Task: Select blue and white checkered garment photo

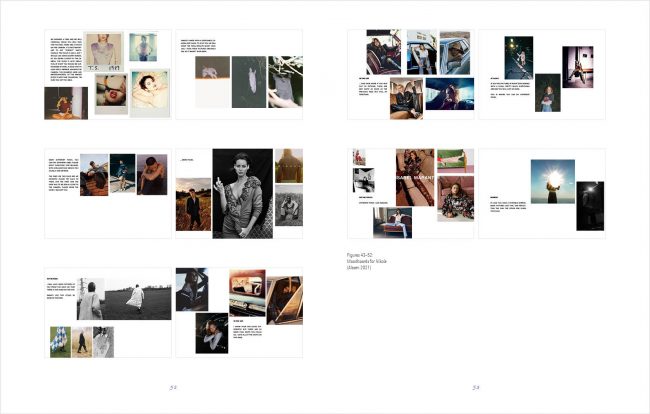Action: (x=61, y=342)
